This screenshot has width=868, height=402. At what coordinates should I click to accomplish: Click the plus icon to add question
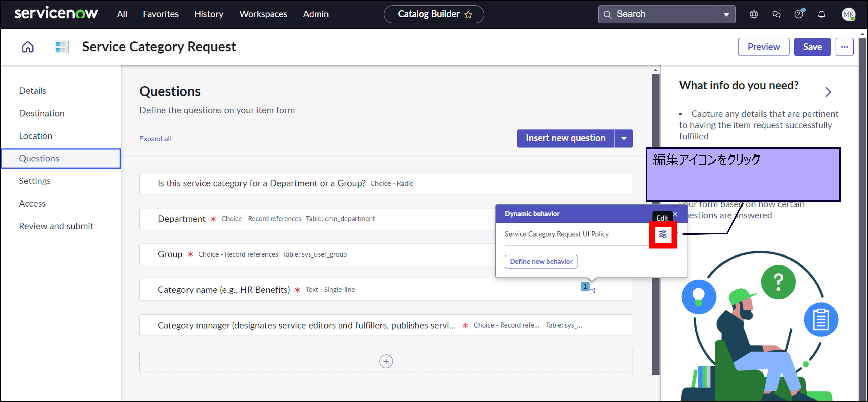[x=386, y=361]
